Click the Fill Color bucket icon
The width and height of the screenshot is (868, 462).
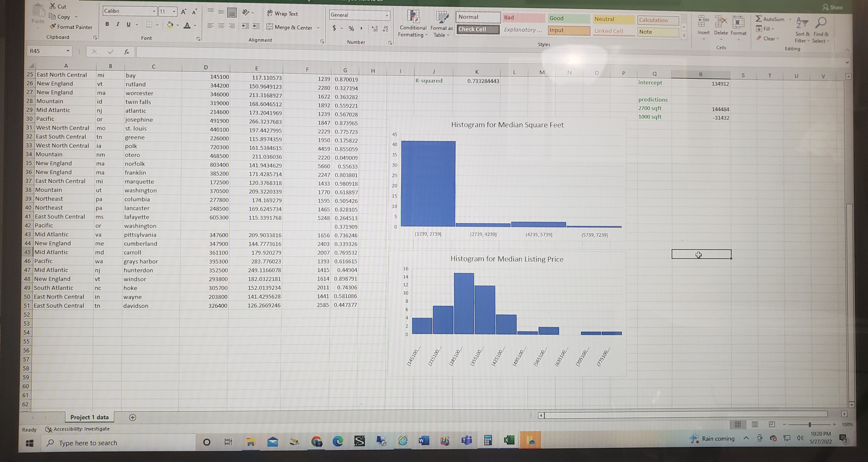click(170, 25)
